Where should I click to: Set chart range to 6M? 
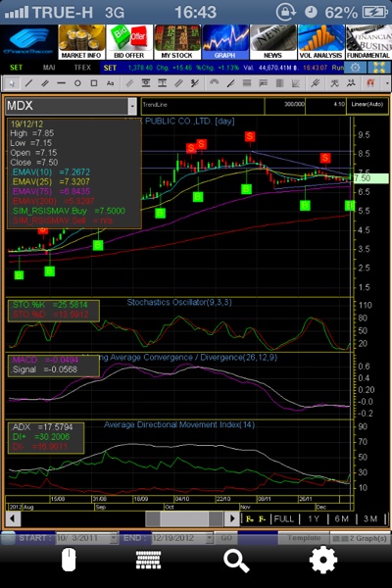click(x=341, y=519)
